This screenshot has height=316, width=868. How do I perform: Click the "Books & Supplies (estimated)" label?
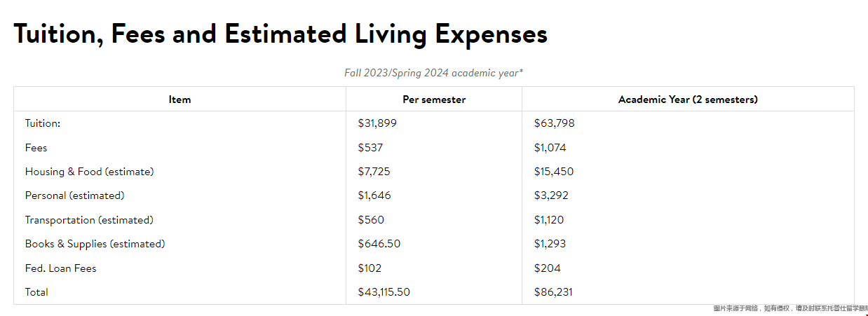coord(95,244)
